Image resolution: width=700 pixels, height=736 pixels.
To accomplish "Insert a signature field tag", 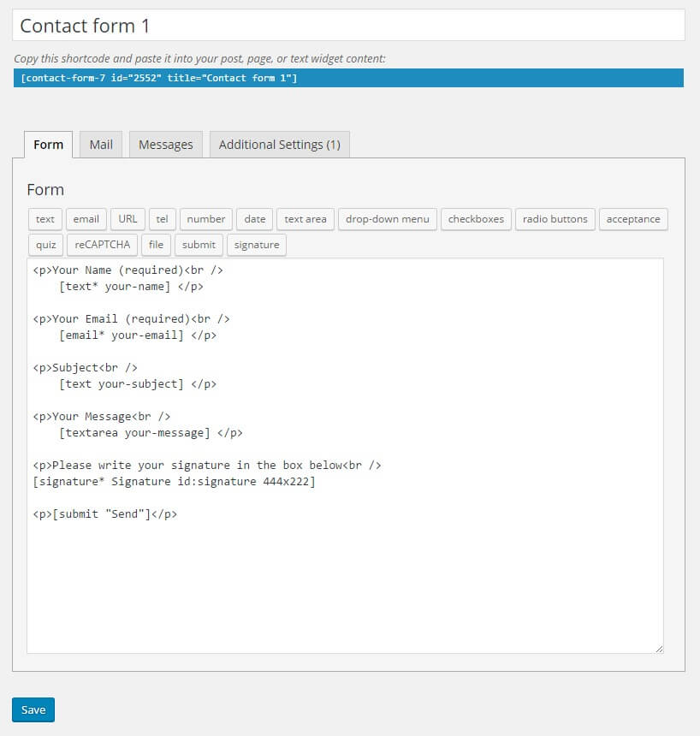I will tap(256, 245).
